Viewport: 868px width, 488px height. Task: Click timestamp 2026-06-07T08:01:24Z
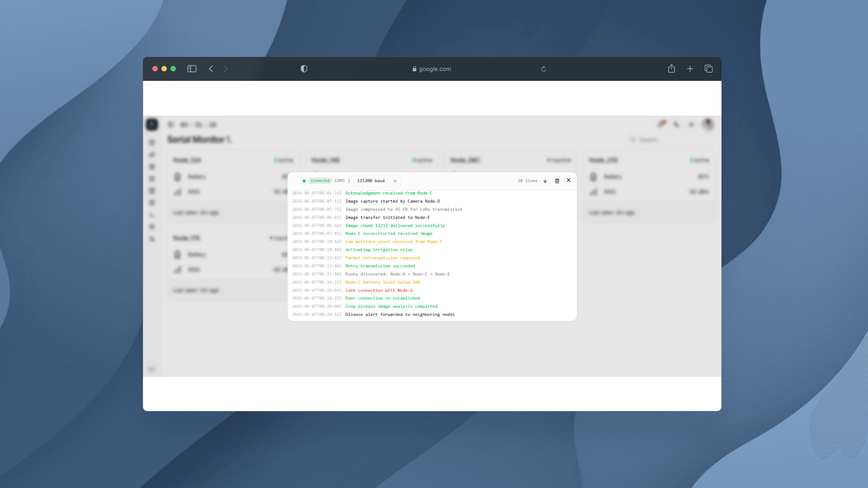click(x=317, y=193)
